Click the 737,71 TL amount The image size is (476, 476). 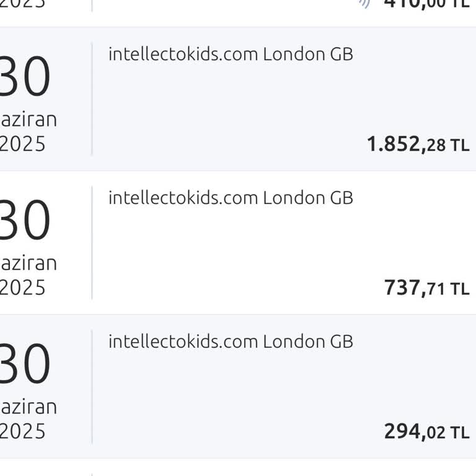(426, 288)
